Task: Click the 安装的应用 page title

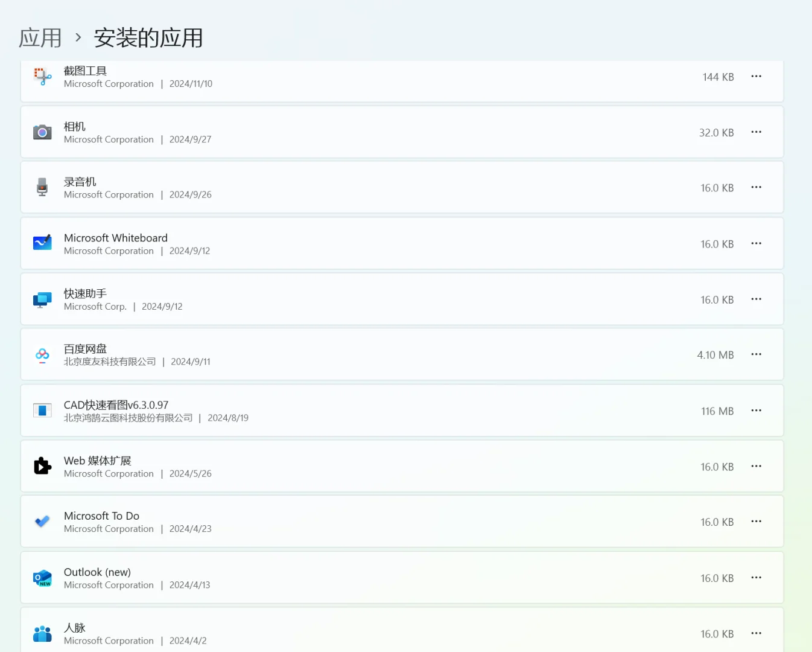Action: click(148, 37)
